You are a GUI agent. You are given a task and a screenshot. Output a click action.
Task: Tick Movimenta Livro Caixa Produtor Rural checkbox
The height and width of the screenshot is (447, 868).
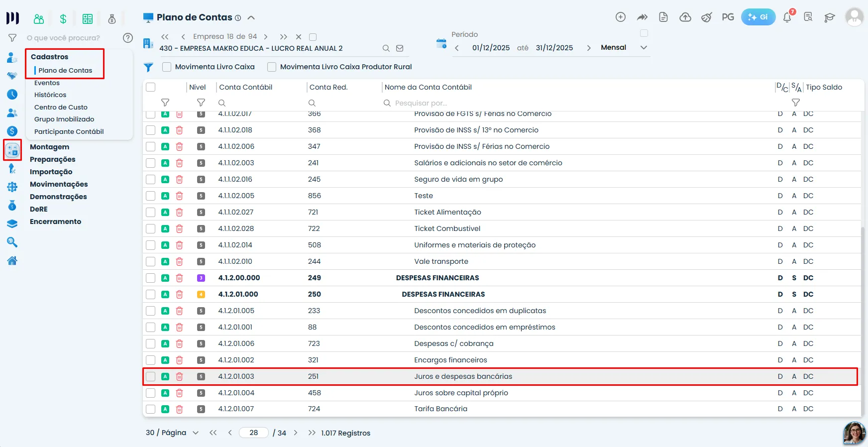[x=272, y=67]
